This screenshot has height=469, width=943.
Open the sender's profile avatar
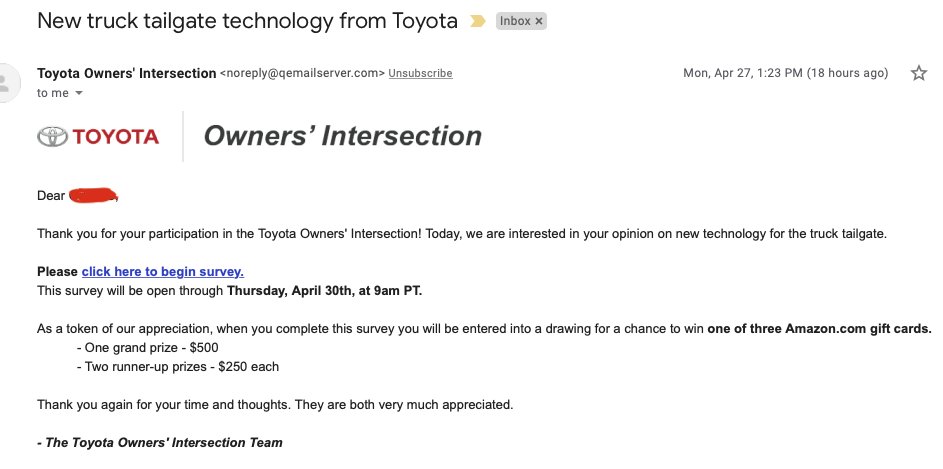(6, 83)
